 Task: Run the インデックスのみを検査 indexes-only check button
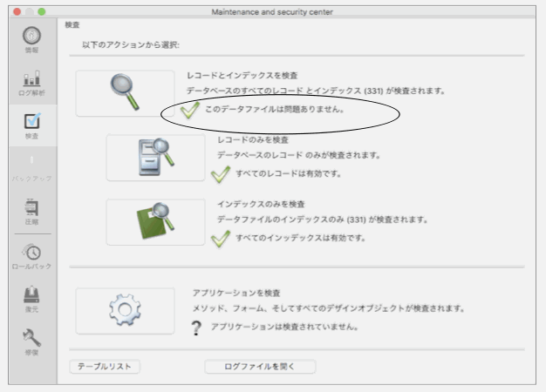click(155, 222)
